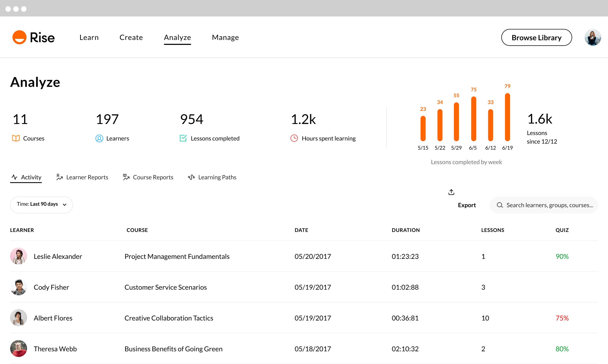Click the Export text label
The image size is (608, 364).
pyautogui.click(x=467, y=205)
